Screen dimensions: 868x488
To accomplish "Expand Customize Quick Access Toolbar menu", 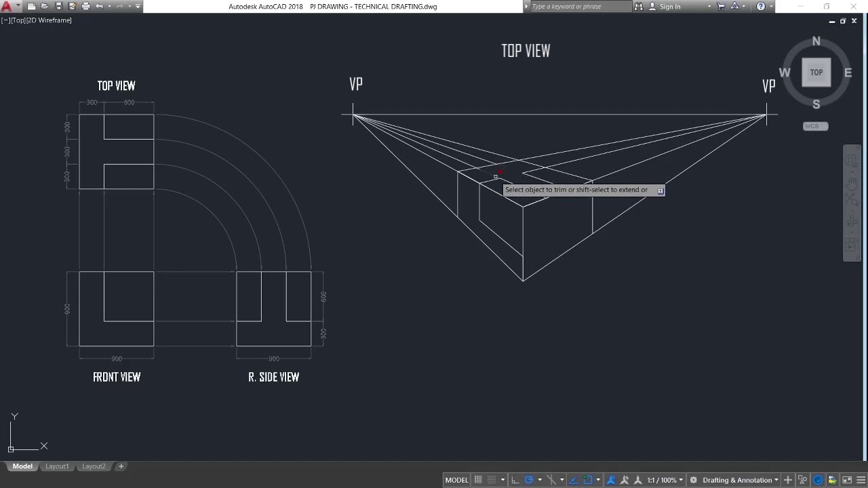I will (x=138, y=6).
